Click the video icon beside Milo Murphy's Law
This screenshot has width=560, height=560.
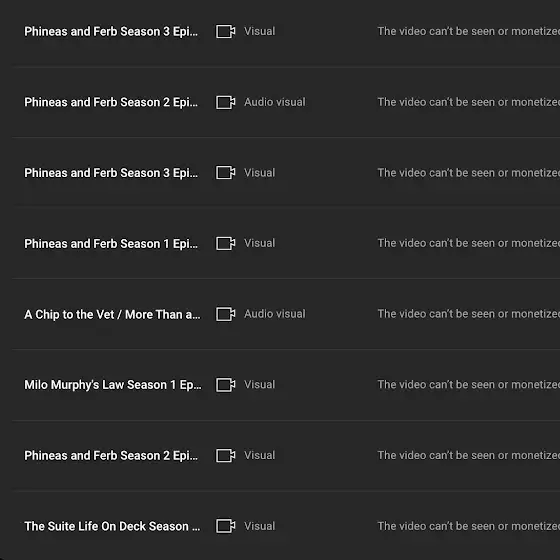[x=225, y=385]
